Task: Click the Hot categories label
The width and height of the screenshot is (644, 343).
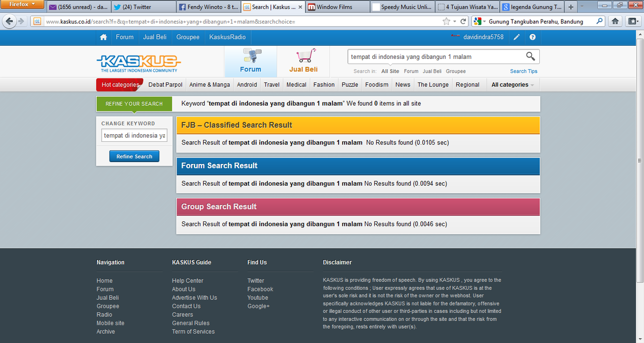Action: click(x=120, y=84)
